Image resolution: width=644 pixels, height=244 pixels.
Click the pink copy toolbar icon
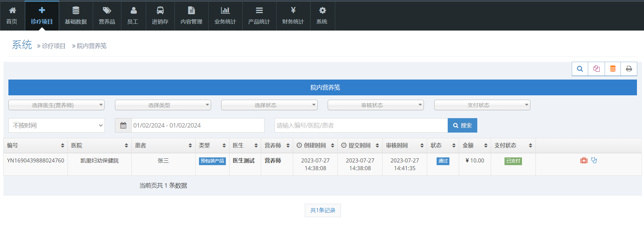(596, 69)
